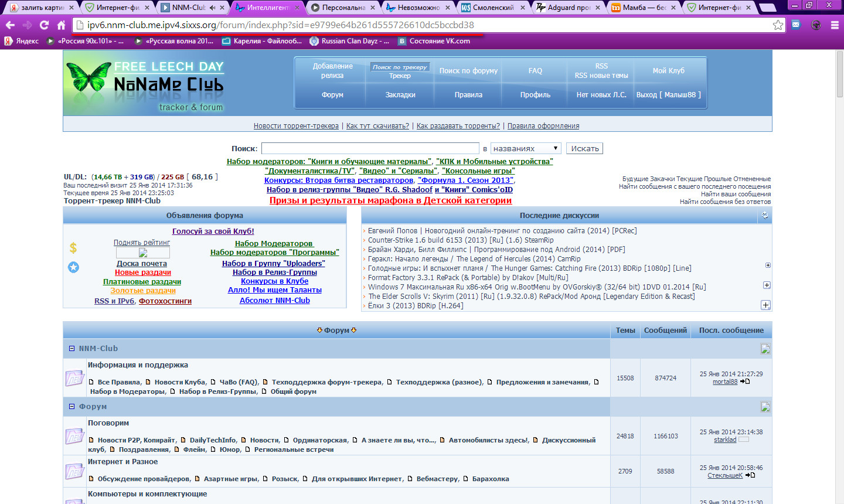Viewport: 844px width, 504px height.
Task: Log out via Выход [ Малыш88 ]
Action: (x=668, y=95)
